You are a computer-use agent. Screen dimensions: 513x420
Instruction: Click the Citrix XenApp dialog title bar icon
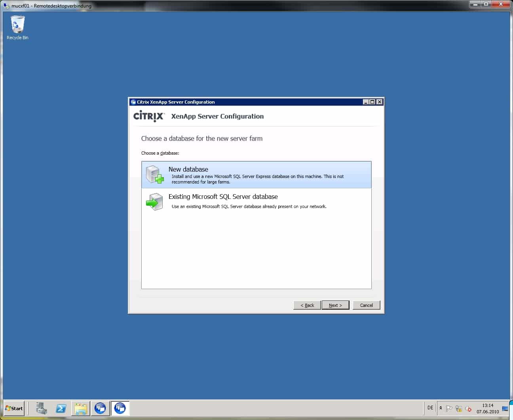(x=133, y=102)
